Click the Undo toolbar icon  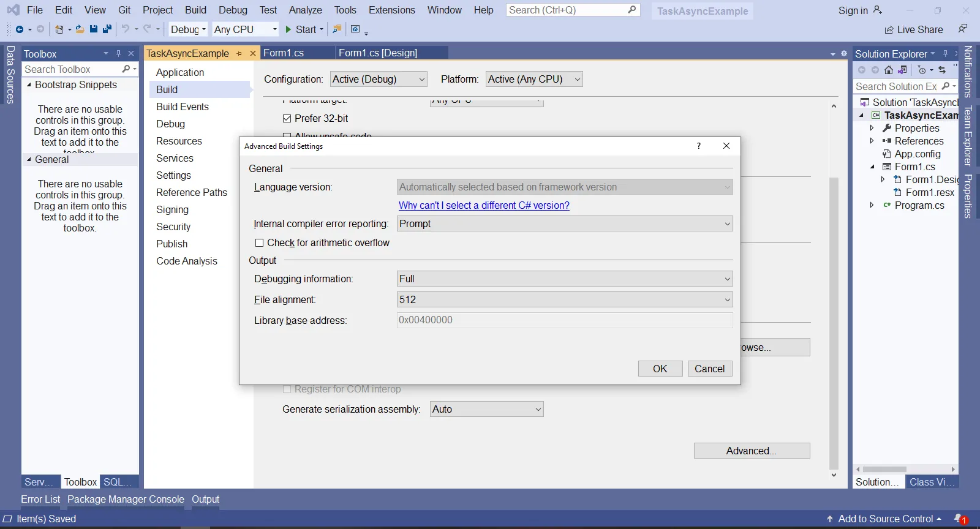pyautogui.click(x=125, y=29)
